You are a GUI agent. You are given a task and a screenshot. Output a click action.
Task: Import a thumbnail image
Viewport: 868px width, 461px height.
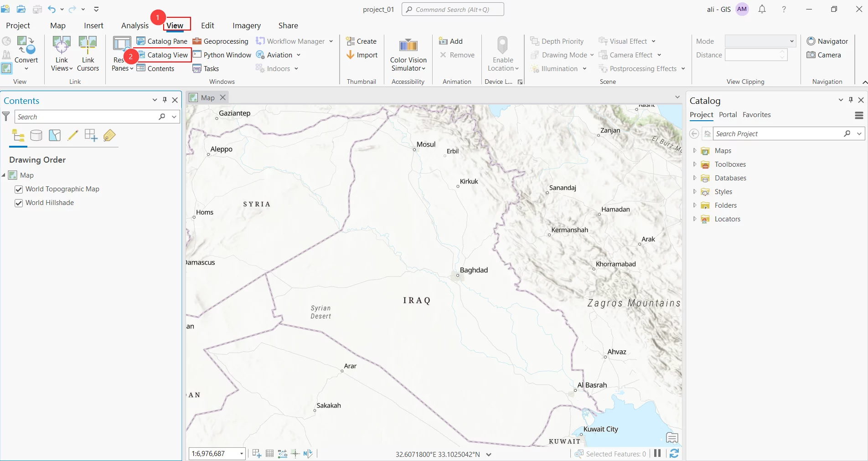pyautogui.click(x=362, y=55)
